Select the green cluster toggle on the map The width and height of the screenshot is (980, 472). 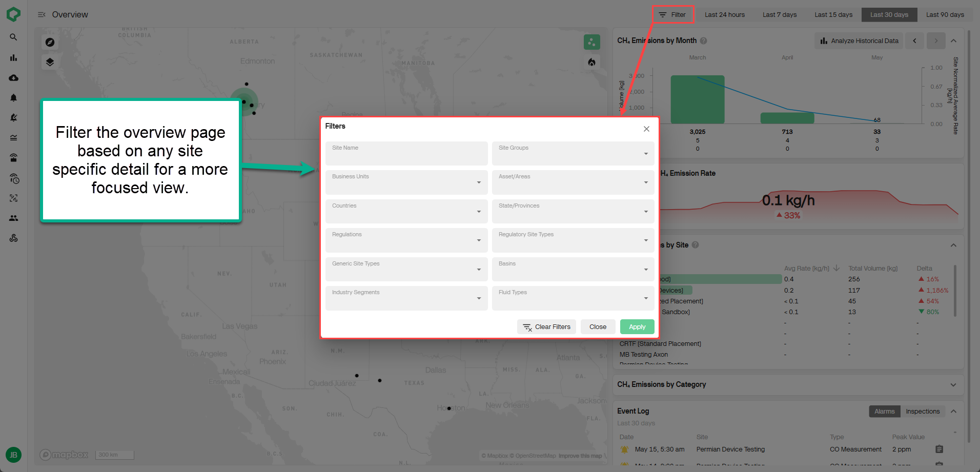[x=591, y=42]
